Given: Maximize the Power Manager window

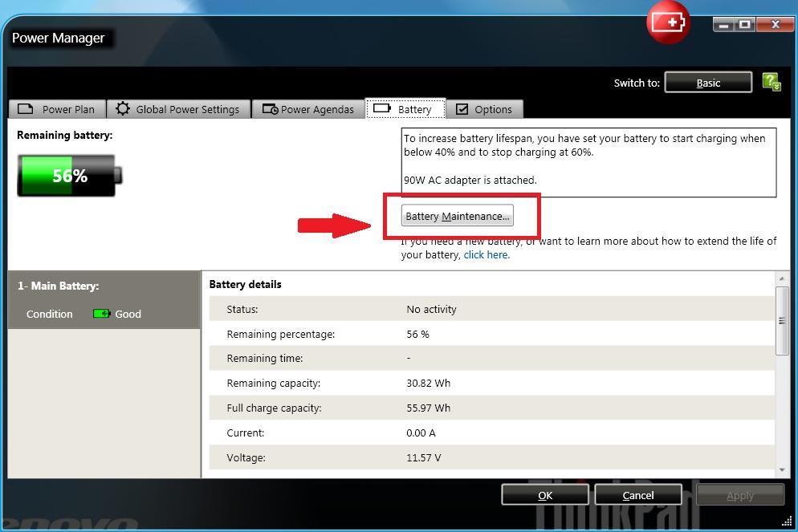Looking at the screenshot, I should tap(744, 24).
